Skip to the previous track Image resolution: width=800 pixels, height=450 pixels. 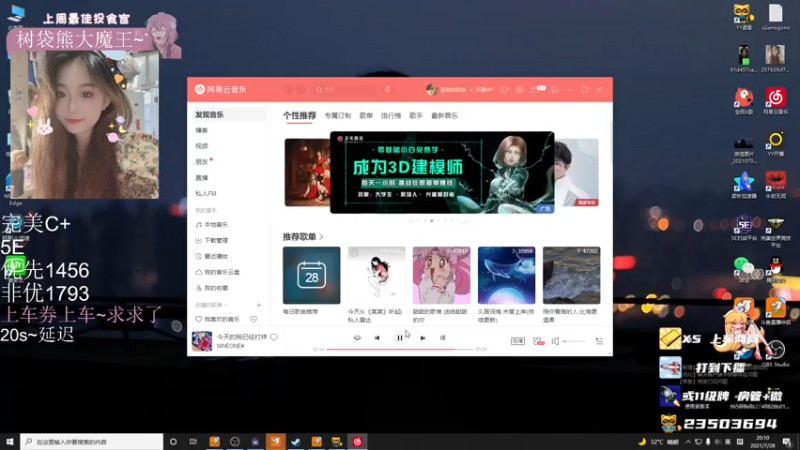(x=377, y=338)
